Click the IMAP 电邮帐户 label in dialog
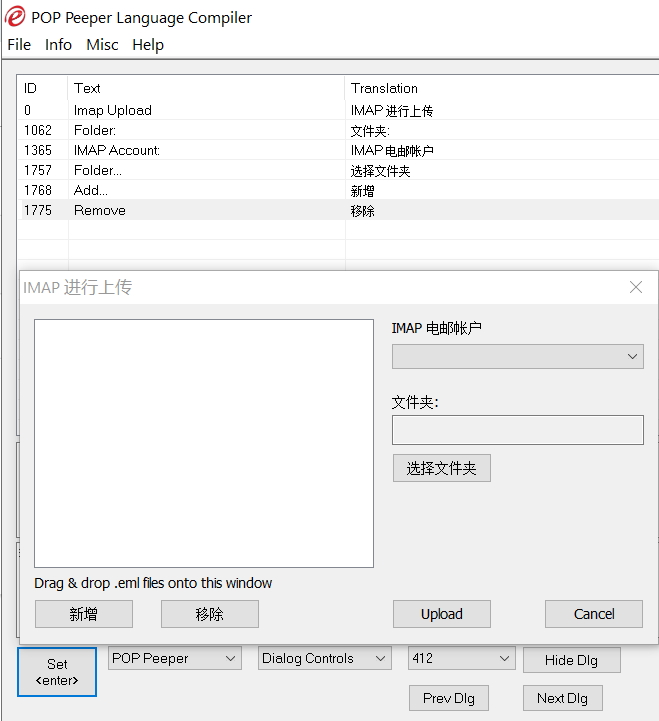 (436, 328)
